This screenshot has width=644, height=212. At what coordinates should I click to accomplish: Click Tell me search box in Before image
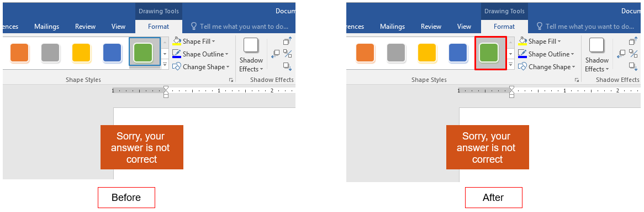pos(240,27)
